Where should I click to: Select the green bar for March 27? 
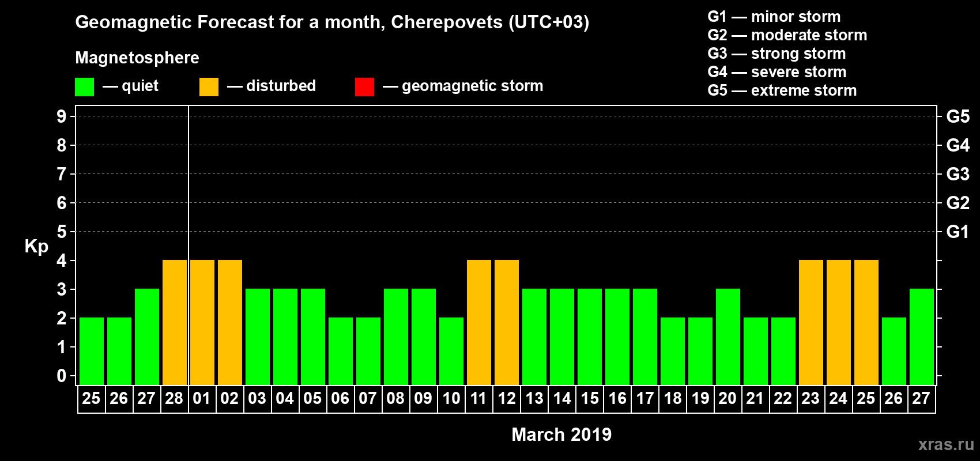922,337
